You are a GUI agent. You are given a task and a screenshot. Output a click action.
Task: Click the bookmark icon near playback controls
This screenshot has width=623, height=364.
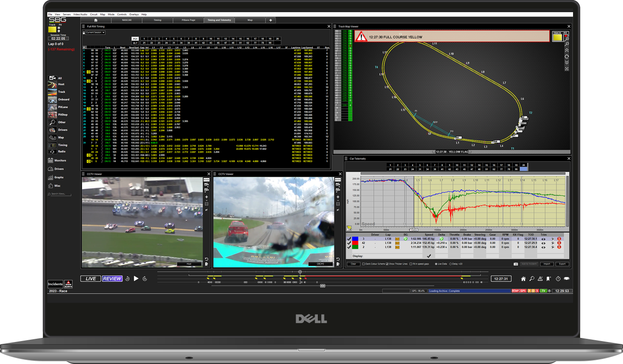[548, 279]
